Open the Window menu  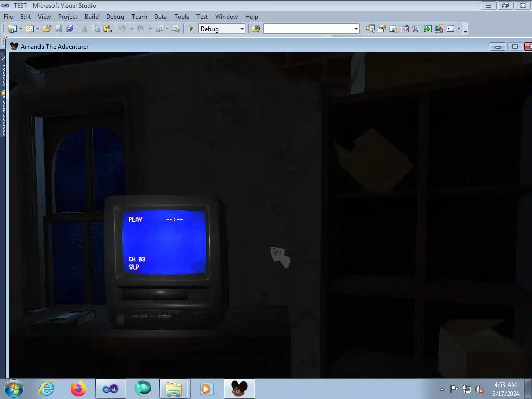(227, 16)
